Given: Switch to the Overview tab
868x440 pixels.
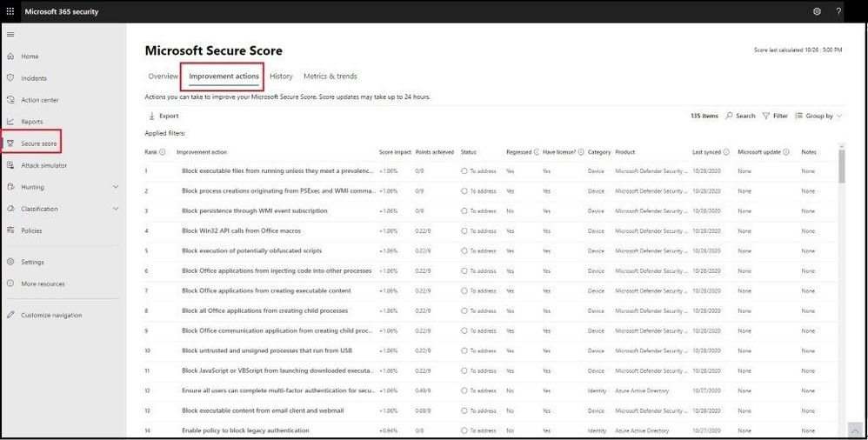Looking at the screenshot, I should [x=164, y=77].
